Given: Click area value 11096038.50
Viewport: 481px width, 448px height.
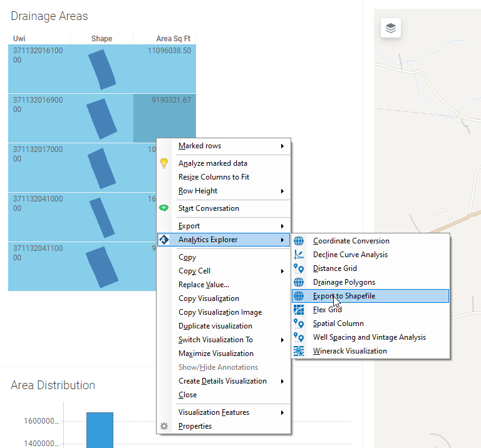Looking at the screenshot, I should 169,51.
